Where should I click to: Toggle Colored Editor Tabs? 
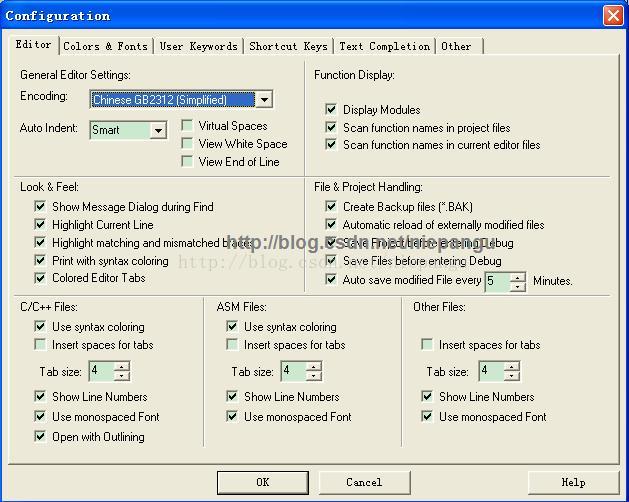pyautogui.click(x=40, y=278)
